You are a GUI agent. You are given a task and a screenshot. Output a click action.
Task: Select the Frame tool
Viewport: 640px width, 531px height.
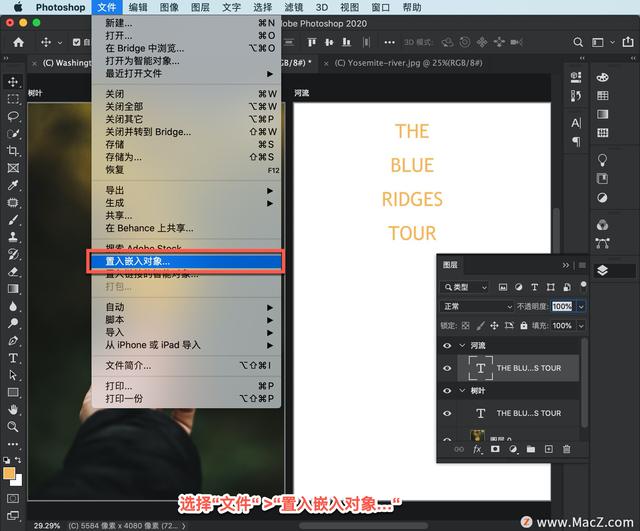pos(13,168)
